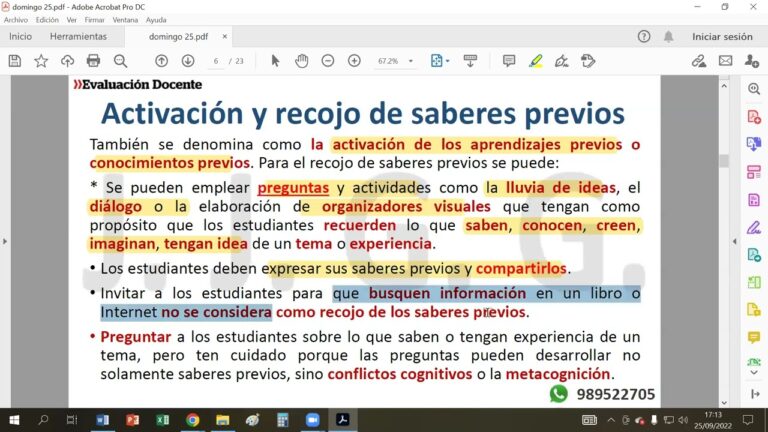Image resolution: width=768 pixels, height=432 pixels.
Task: Click the underlined word preguntas
Action: point(293,188)
